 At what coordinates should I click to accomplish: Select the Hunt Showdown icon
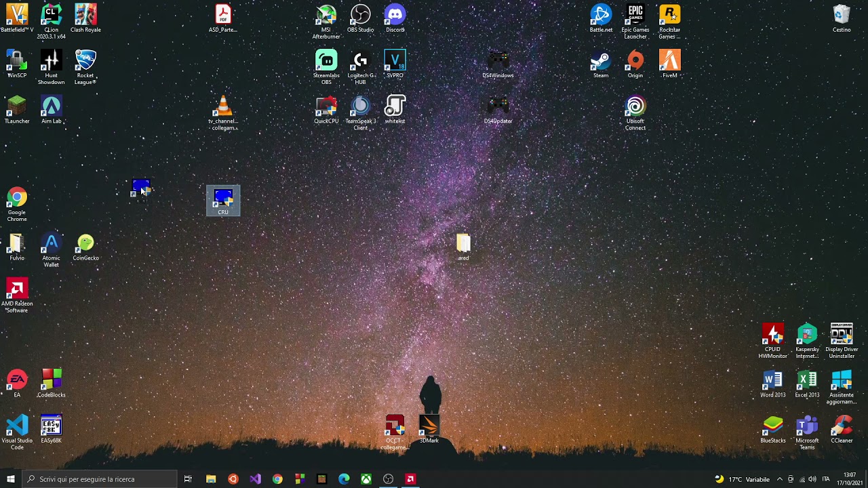52,67
